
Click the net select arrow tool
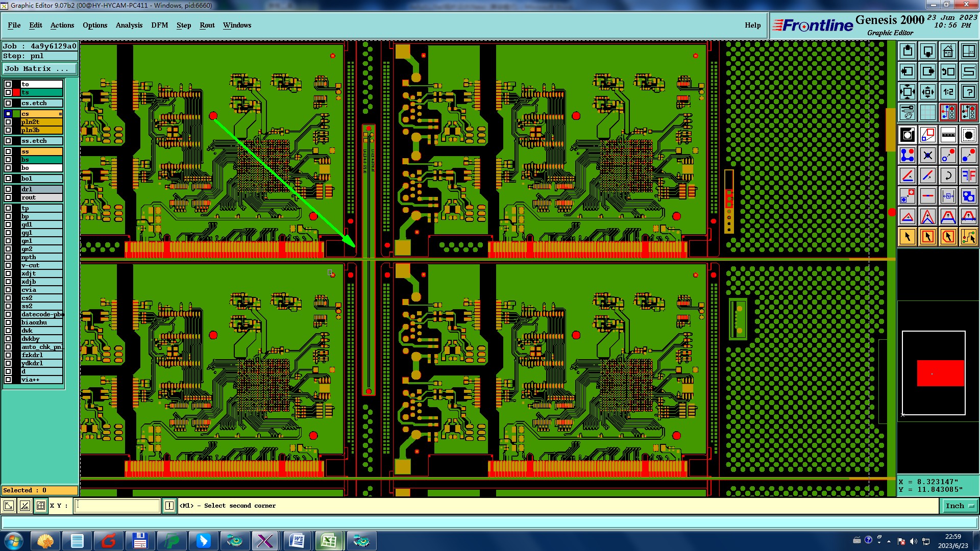pos(968,237)
